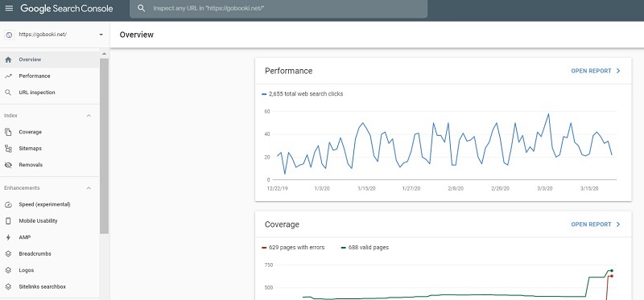The height and width of the screenshot is (300, 644).
Task: Click the 3/15/20 date label on chart
Action: pyautogui.click(x=589, y=188)
